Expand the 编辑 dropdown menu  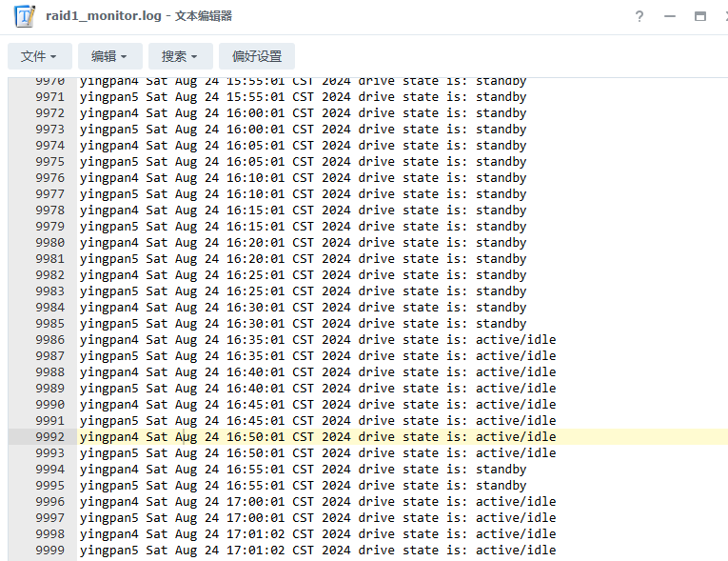point(110,56)
